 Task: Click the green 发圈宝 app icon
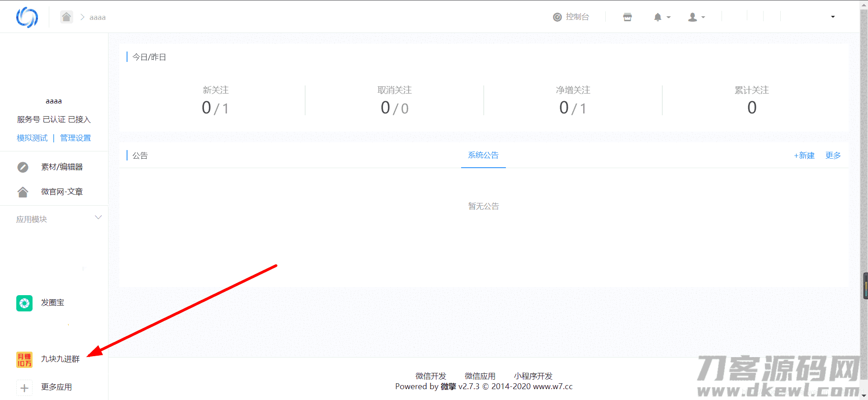tap(24, 303)
